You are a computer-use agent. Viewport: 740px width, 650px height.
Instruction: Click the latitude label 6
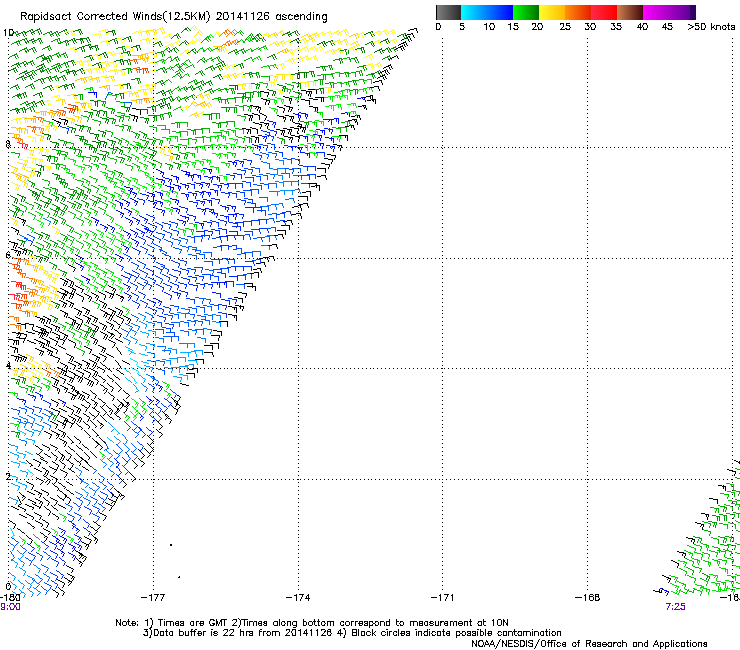tap(8, 255)
